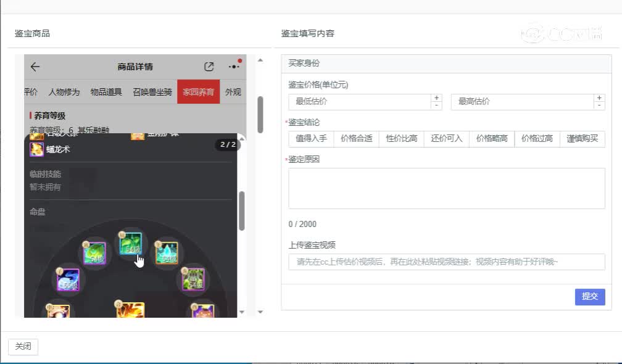Click the outer panel scroll-down arrow
The height and width of the screenshot is (364, 622).
tap(260, 312)
